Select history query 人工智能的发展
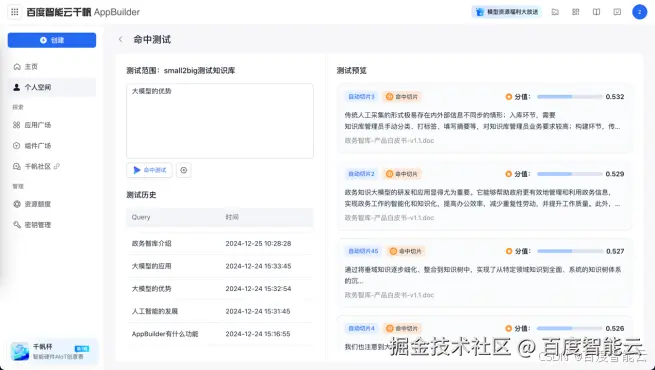Screen dimensions: 655x370 point(155,311)
